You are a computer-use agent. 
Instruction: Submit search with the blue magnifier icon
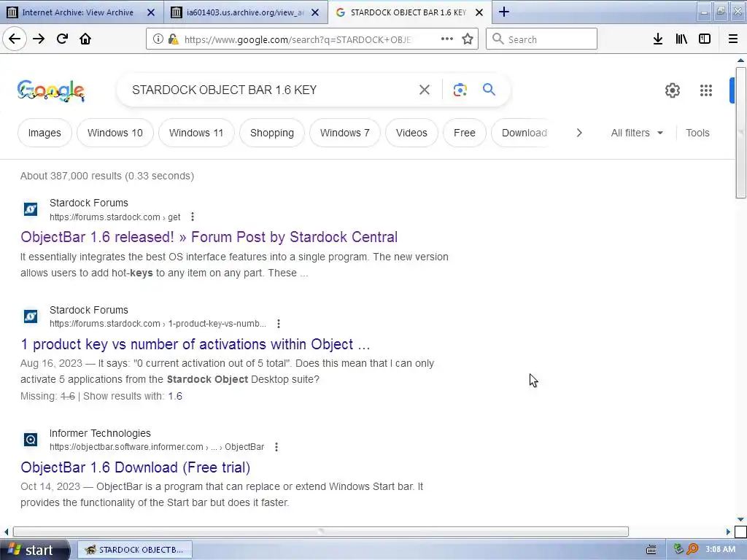click(x=489, y=89)
